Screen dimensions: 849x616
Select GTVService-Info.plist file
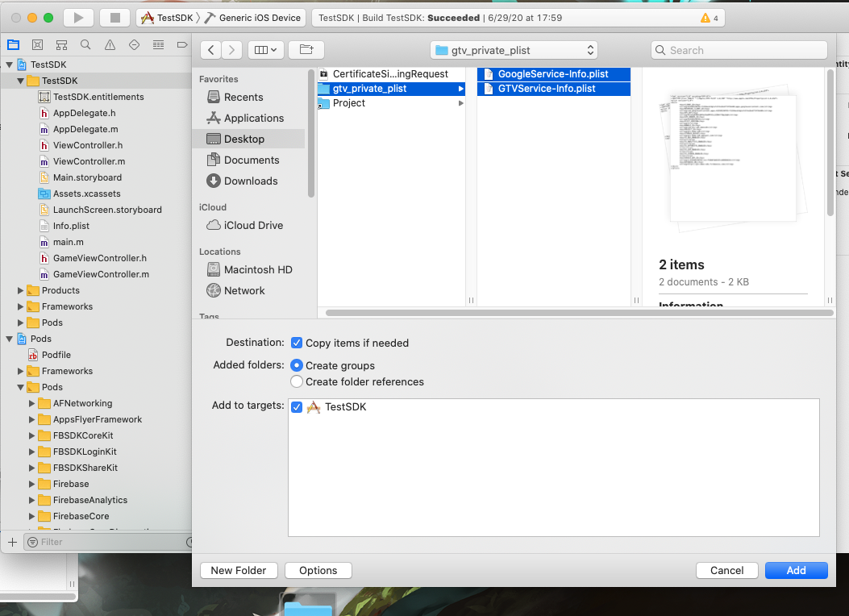click(x=553, y=89)
